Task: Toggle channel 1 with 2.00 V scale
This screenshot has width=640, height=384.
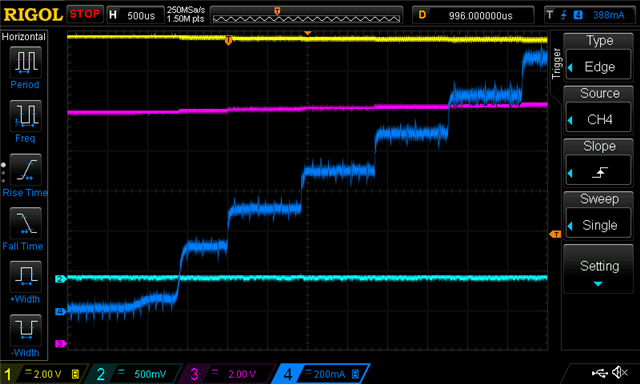Action: click(x=44, y=374)
